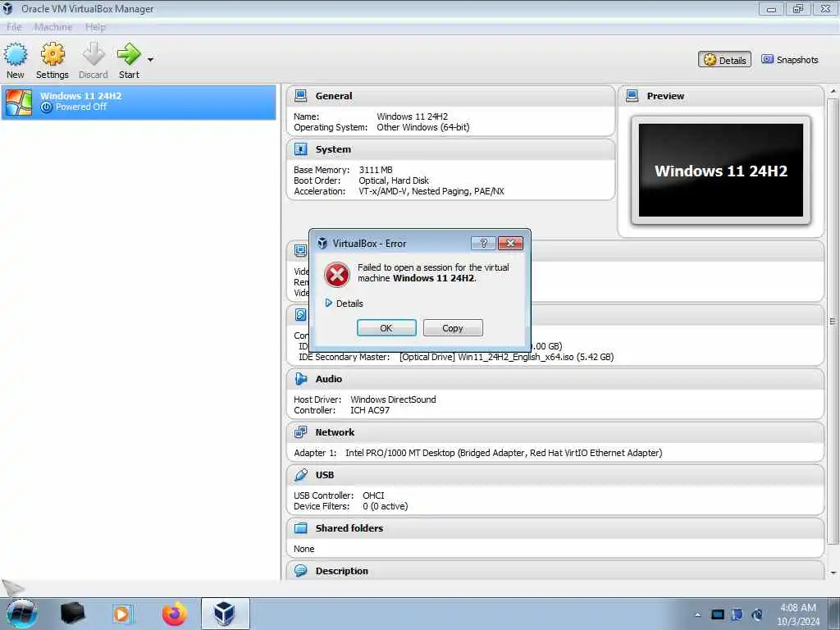Open the Network section header link
This screenshot has width=840, height=630.
(335, 432)
